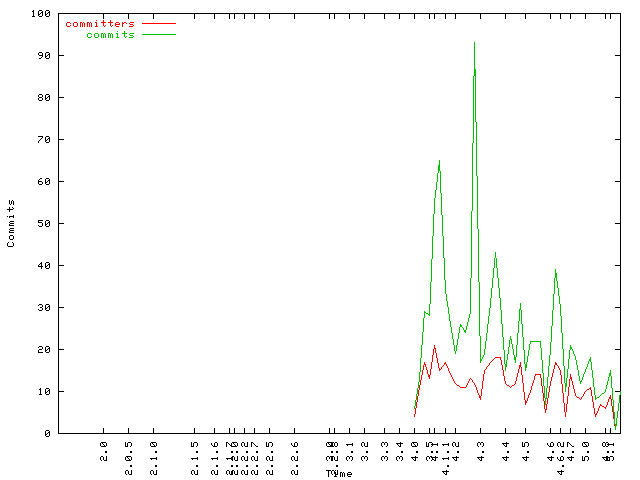Click the 80 tick label on y-axis
The height and width of the screenshot is (480, 640).
44,97
